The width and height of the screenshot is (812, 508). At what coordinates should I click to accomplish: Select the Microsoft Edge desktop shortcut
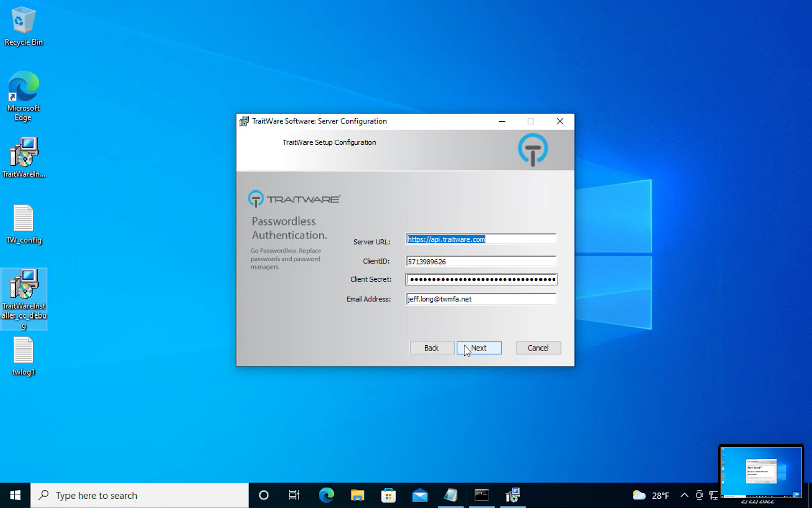(23, 97)
